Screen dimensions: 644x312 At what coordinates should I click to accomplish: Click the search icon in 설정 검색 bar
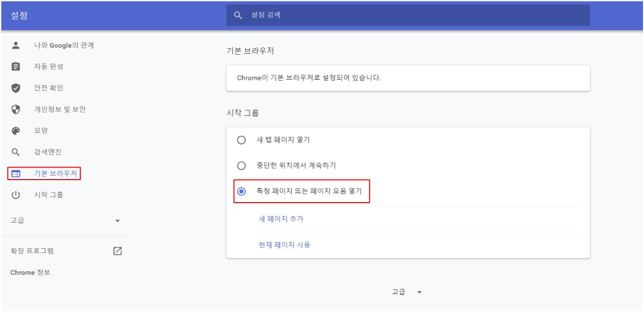pos(239,15)
